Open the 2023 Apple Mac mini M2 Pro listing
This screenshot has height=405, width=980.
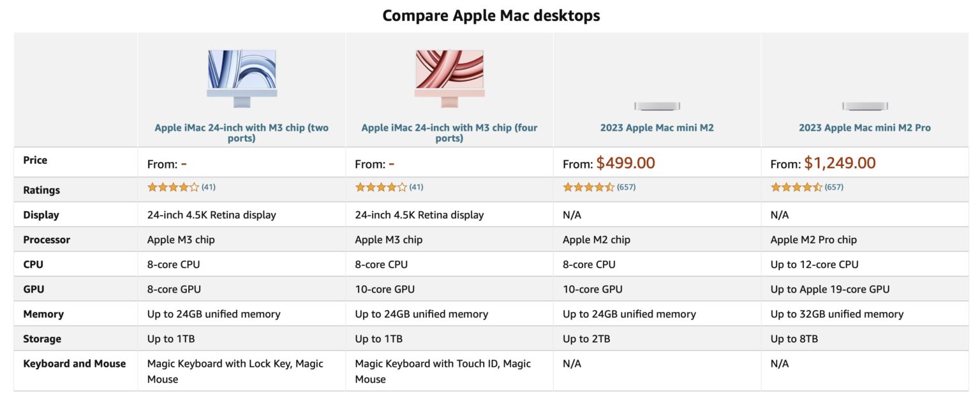tap(865, 128)
